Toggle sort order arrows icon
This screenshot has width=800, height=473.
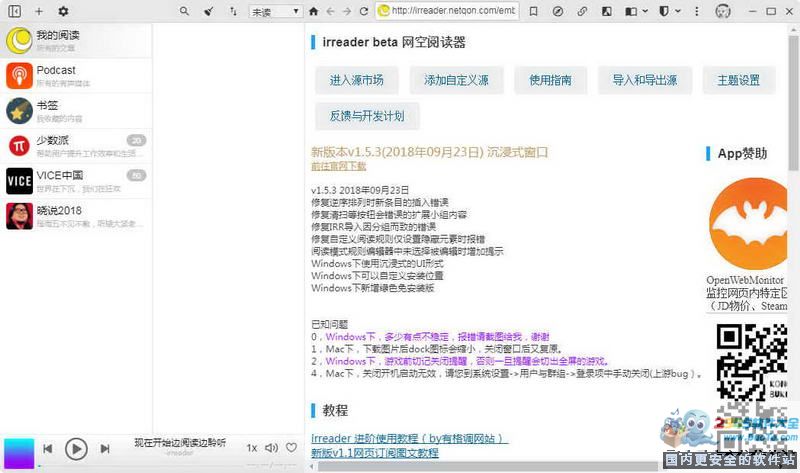click(233, 11)
